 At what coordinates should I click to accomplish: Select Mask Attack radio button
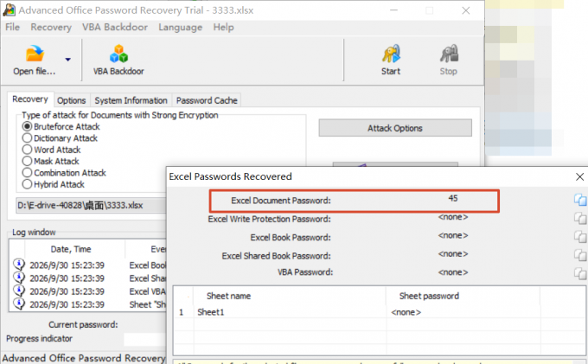(x=27, y=161)
